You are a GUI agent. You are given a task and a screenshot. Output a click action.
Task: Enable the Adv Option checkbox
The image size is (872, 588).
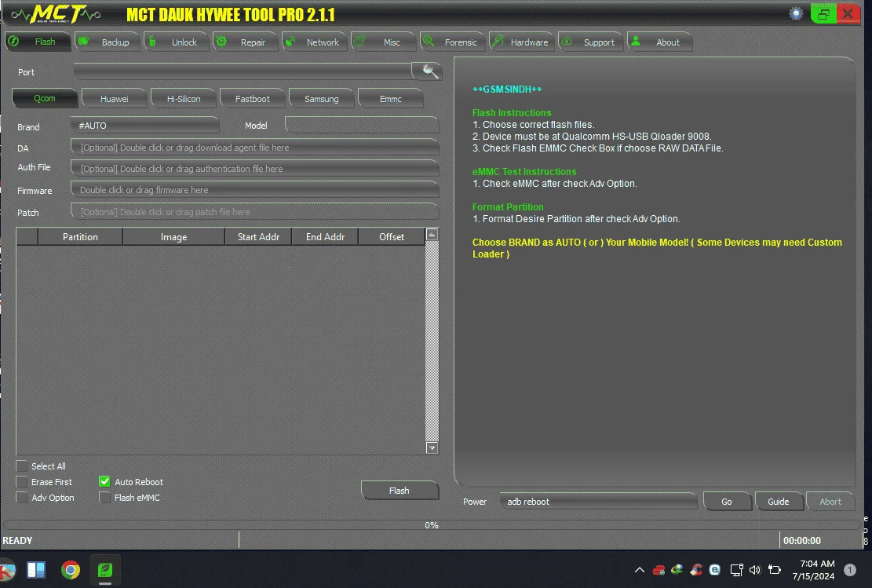(22, 497)
